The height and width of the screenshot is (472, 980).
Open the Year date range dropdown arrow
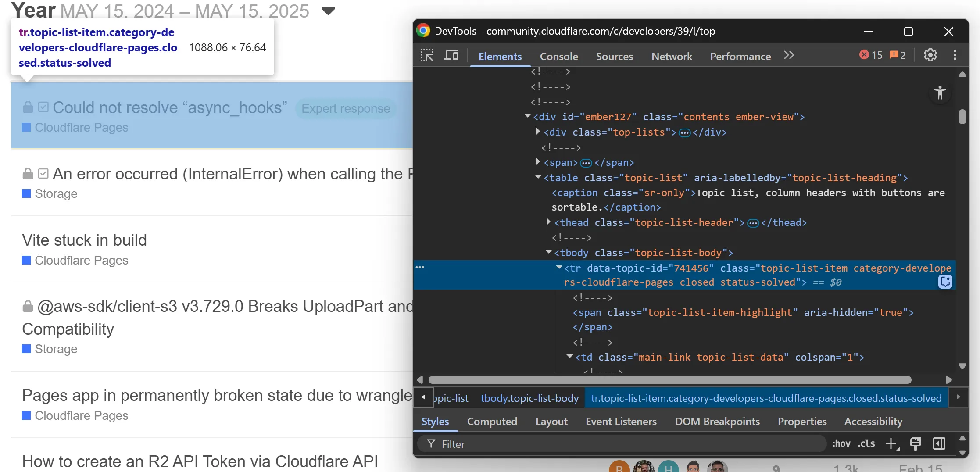click(328, 11)
